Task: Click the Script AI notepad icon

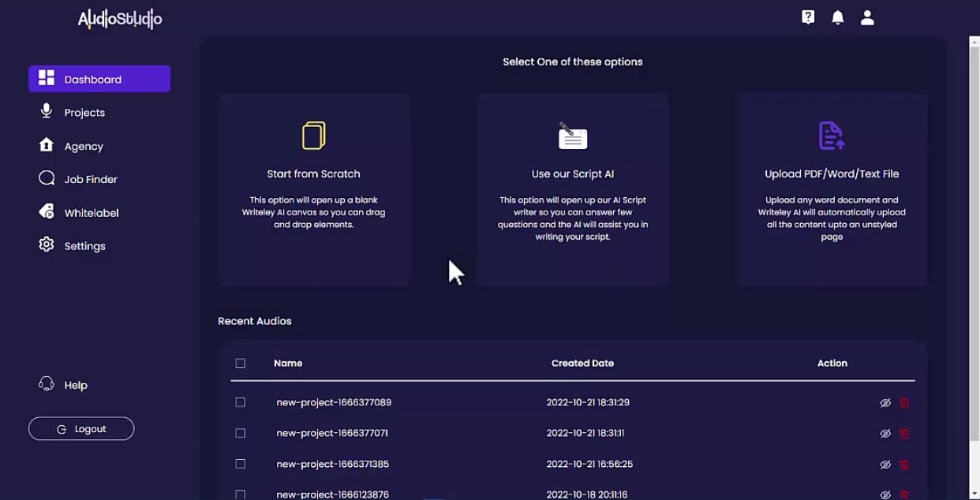Action: [x=573, y=136]
